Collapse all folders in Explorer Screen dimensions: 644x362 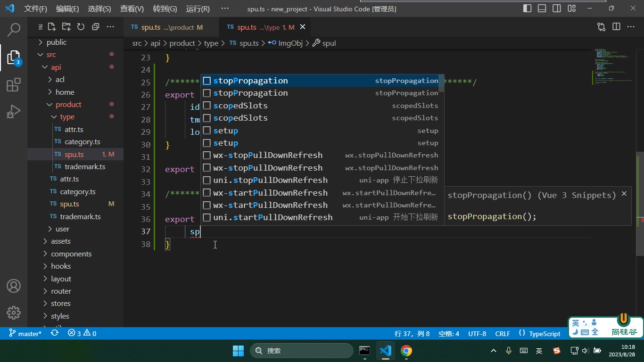pyautogui.click(x=95, y=27)
